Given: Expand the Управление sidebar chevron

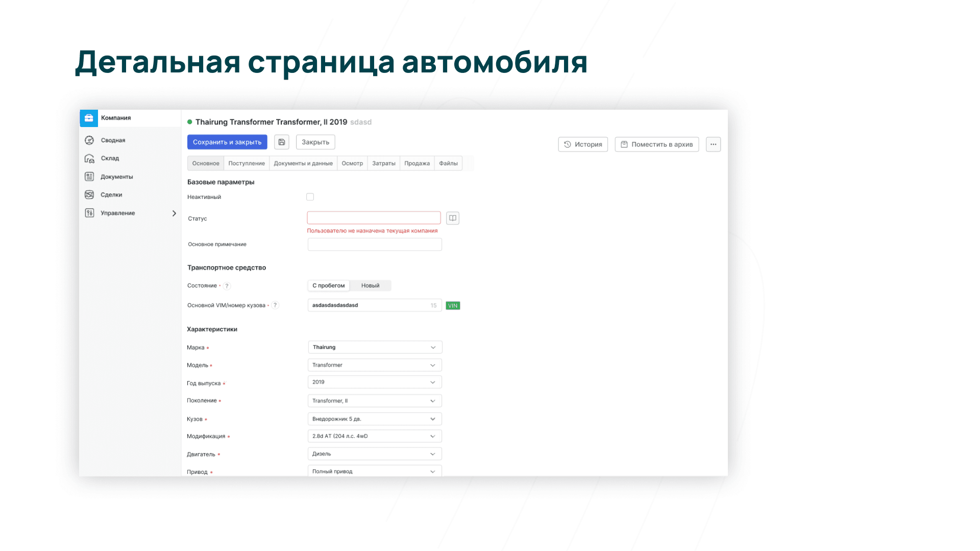Looking at the screenshot, I should (174, 213).
